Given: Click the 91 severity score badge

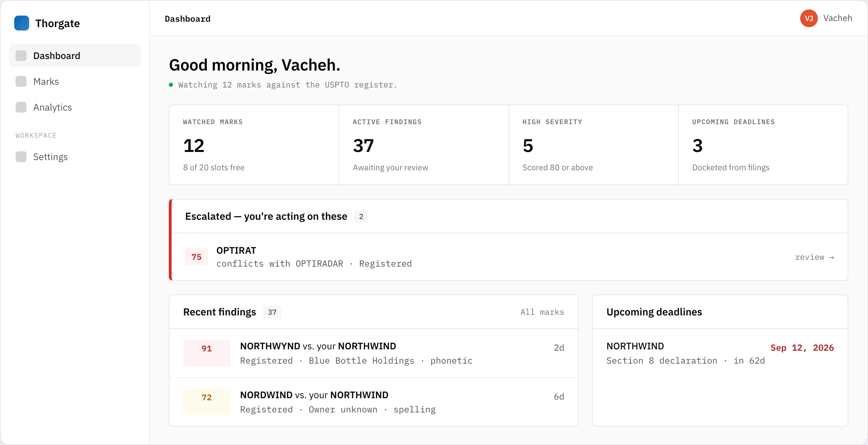Looking at the screenshot, I should click(x=207, y=353).
